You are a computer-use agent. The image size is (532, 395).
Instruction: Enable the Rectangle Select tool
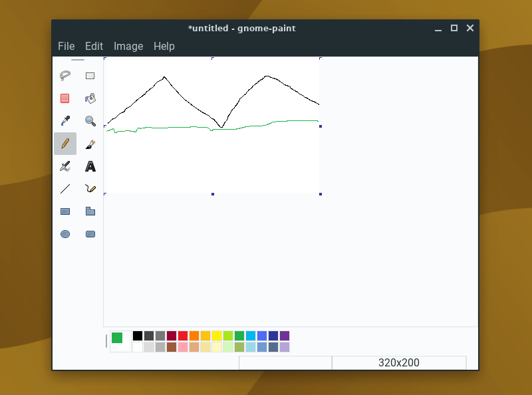point(90,74)
